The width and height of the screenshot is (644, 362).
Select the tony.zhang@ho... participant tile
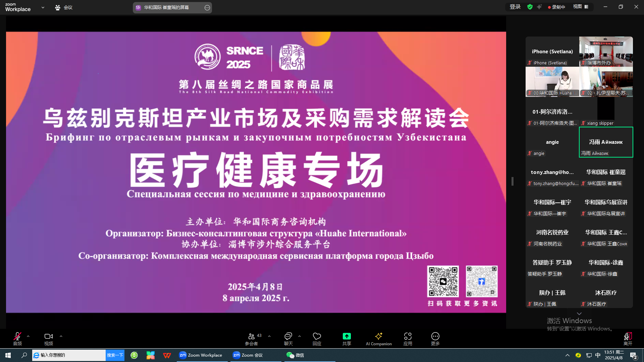click(552, 172)
